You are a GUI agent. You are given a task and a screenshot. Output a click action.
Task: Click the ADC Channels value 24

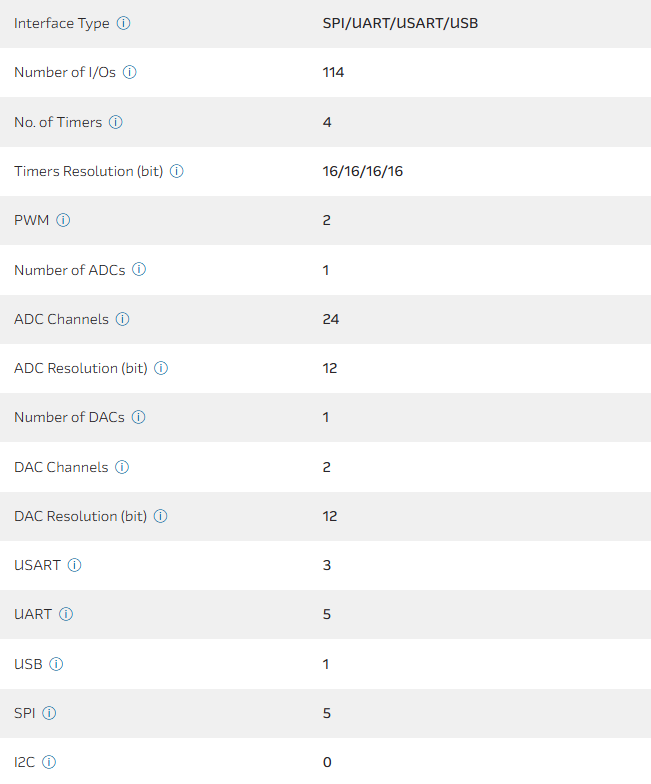coord(331,319)
